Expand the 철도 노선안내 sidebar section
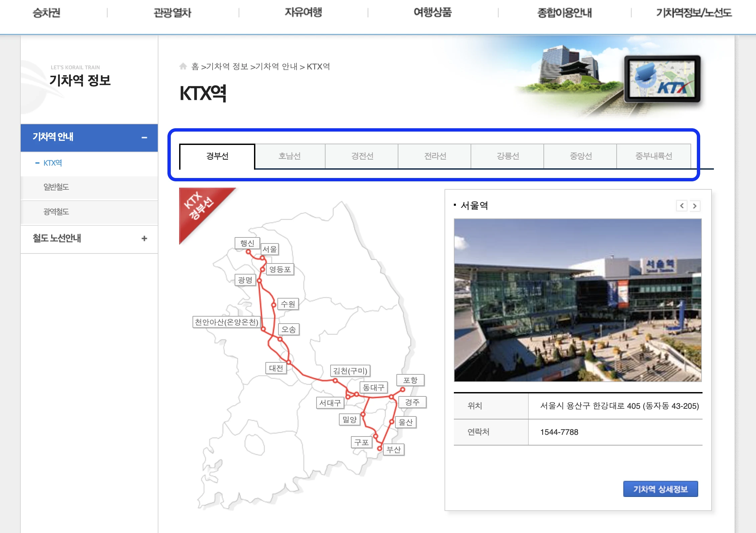The image size is (756, 533). point(145,238)
